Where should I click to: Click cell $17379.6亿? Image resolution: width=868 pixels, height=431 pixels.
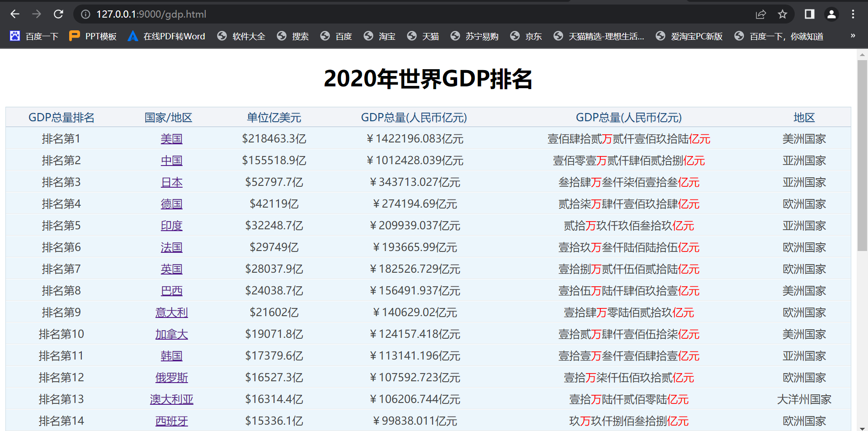pos(274,356)
